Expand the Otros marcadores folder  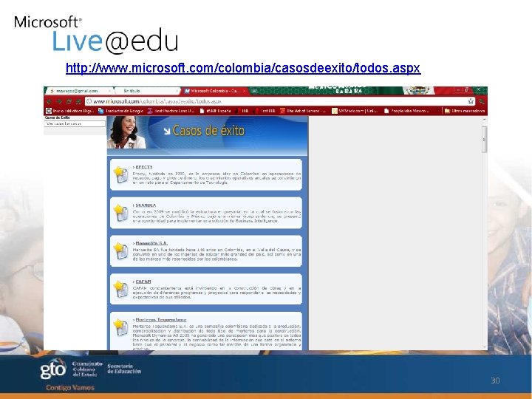click(465, 111)
